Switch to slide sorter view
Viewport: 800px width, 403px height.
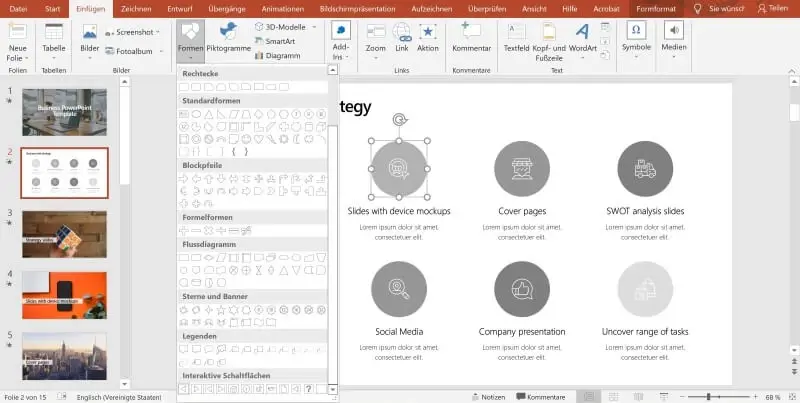point(615,397)
